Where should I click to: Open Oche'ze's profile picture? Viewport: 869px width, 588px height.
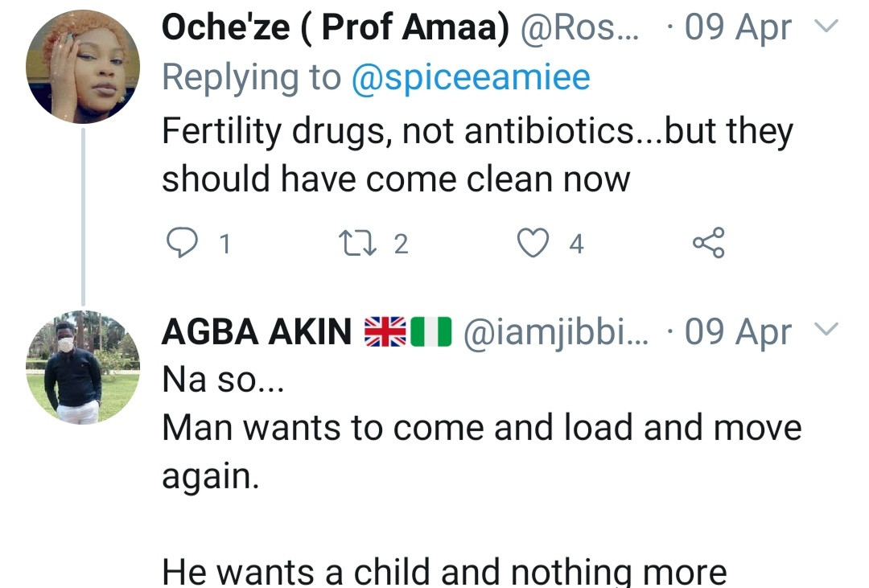(83, 68)
